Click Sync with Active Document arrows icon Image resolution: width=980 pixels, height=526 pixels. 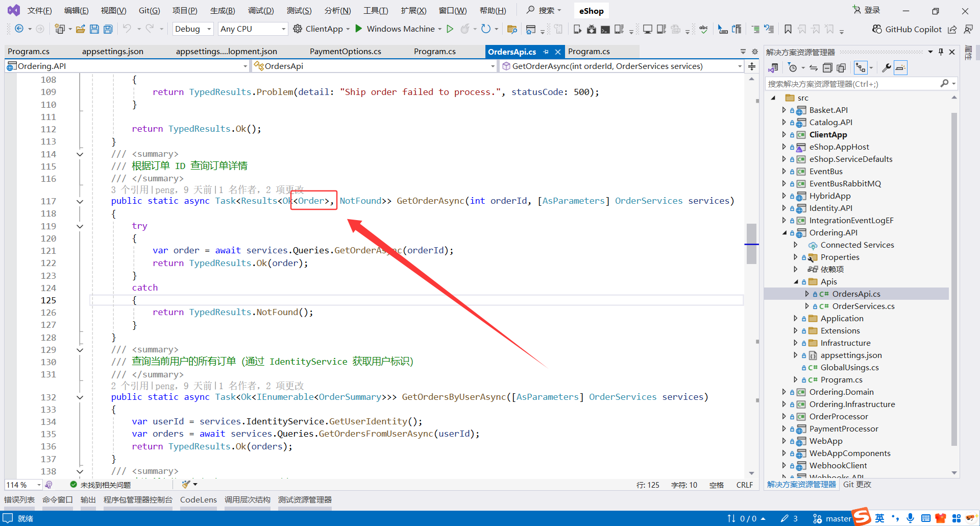coord(814,68)
